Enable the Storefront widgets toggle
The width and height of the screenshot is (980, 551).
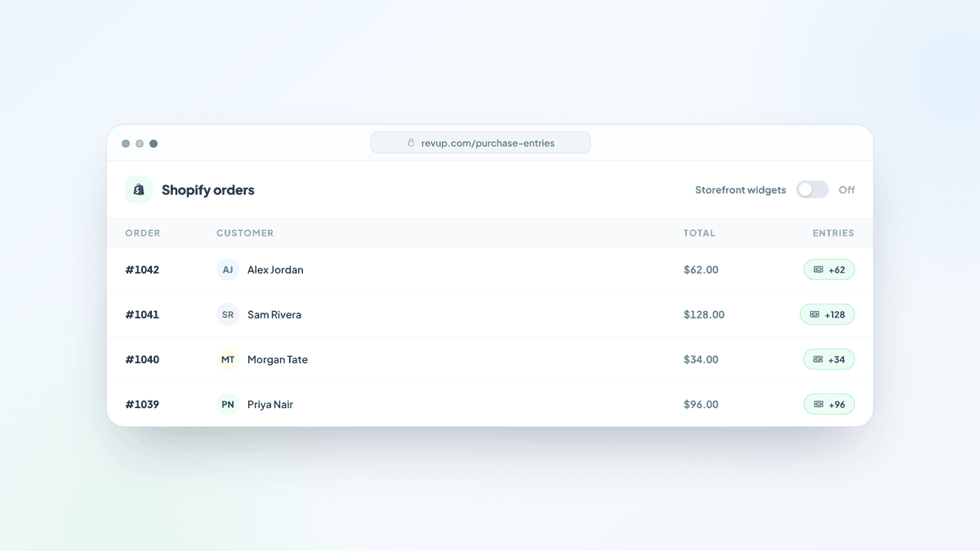point(813,189)
